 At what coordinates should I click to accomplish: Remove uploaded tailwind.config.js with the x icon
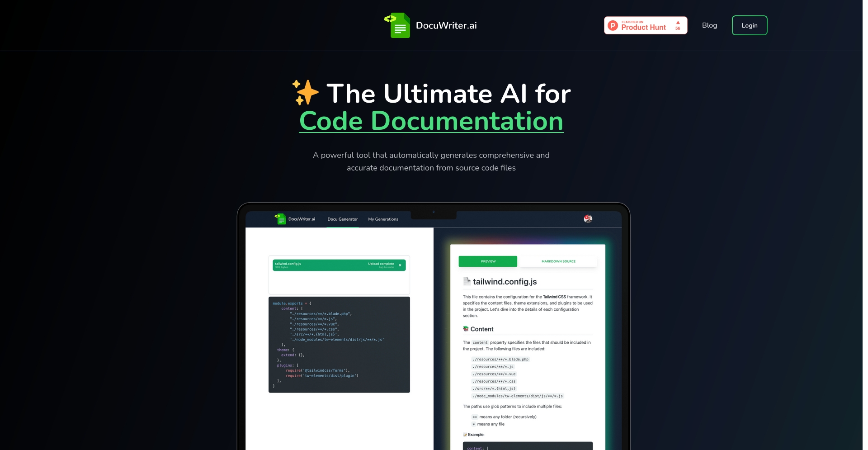(400, 265)
